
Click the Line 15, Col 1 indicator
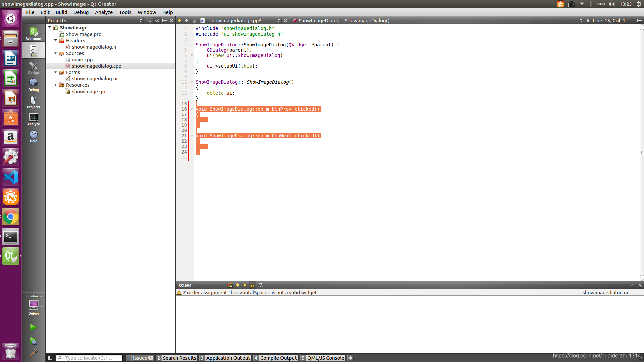click(609, 20)
